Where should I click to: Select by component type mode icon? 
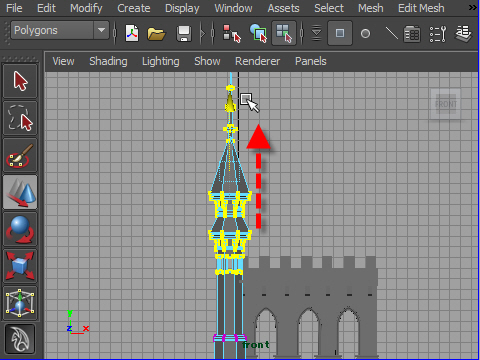point(284,33)
